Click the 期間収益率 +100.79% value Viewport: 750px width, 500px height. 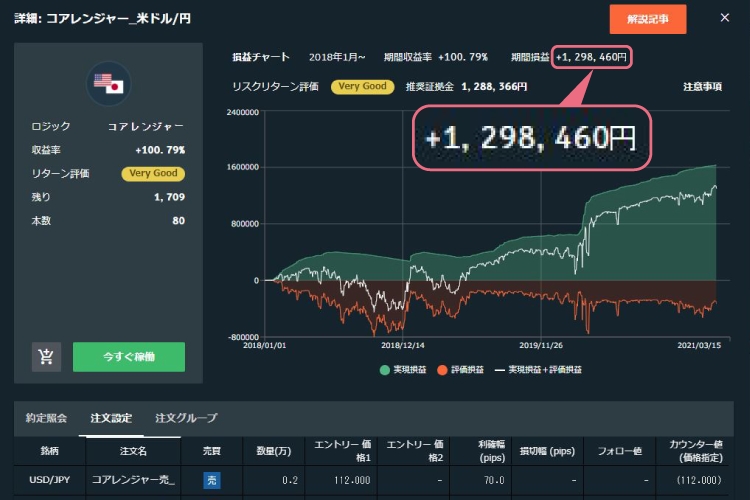[x=463, y=57]
